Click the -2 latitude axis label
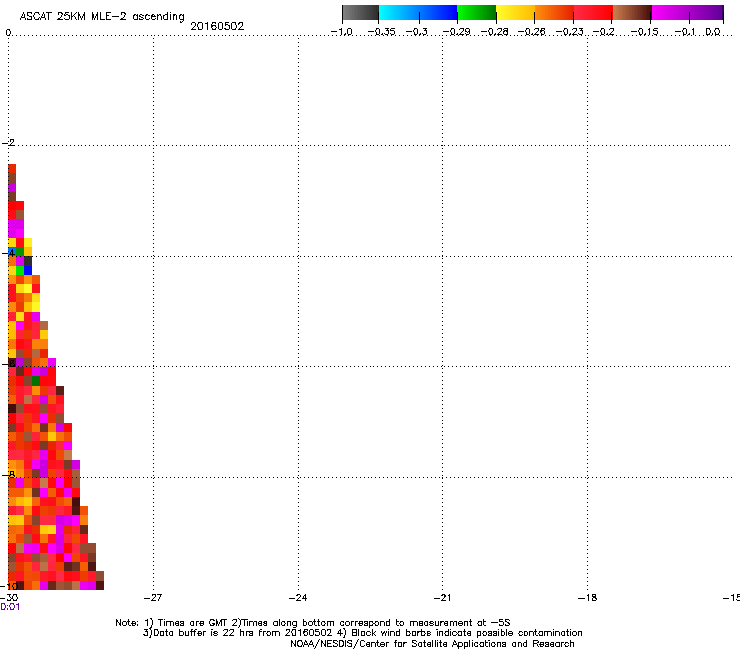 tap(8, 143)
